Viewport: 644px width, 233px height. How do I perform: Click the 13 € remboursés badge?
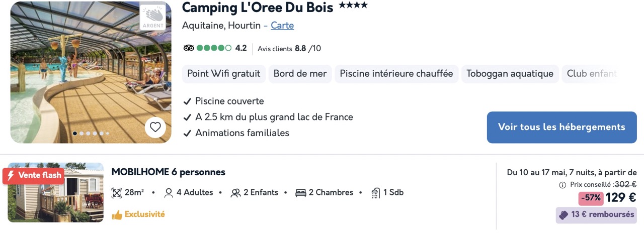tap(596, 215)
